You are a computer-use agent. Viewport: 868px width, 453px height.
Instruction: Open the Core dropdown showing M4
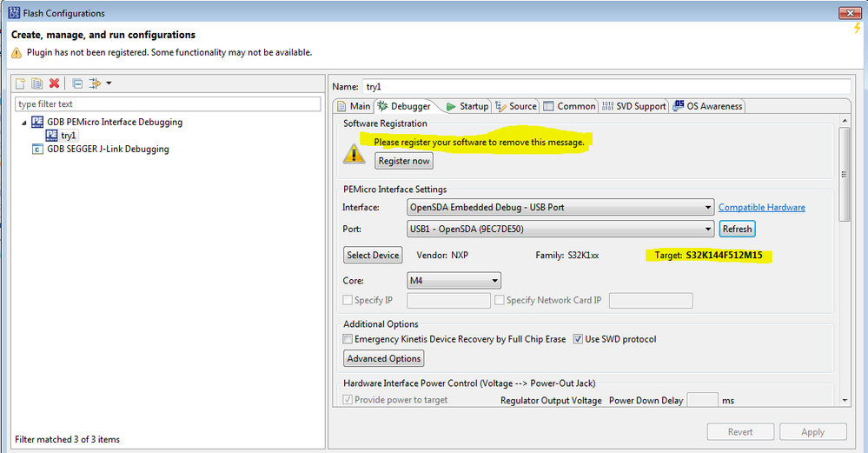click(x=454, y=281)
